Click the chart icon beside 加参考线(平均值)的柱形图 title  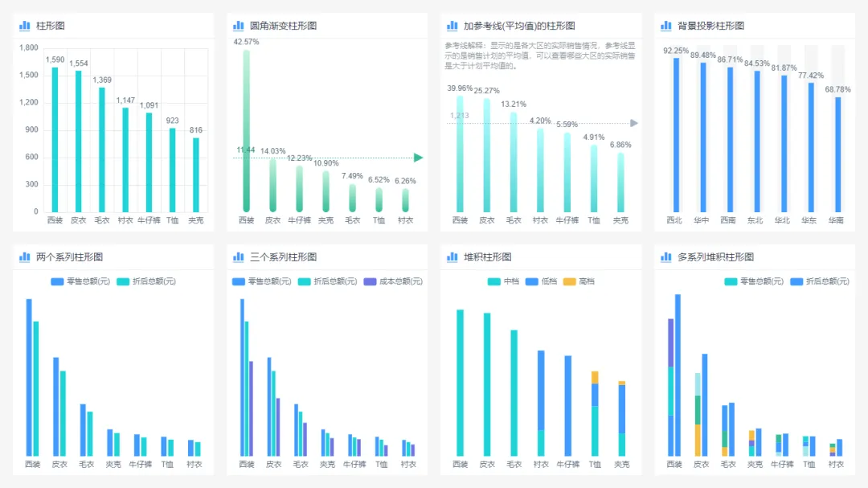pyautogui.click(x=452, y=26)
